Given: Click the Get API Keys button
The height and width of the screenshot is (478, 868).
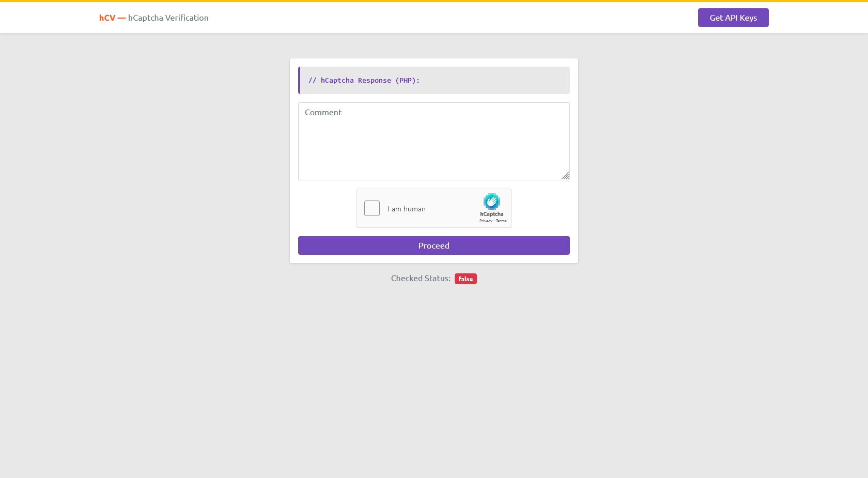Looking at the screenshot, I should pos(733,18).
